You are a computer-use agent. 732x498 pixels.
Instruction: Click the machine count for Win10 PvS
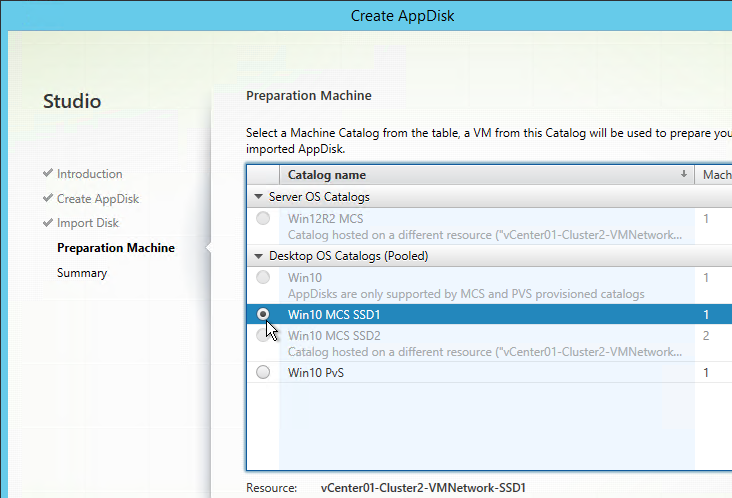706,372
